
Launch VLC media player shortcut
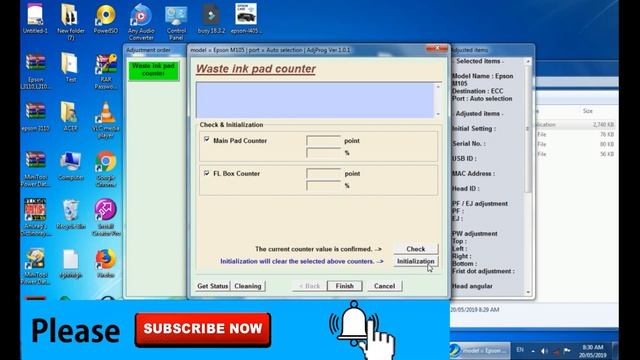(106, 119)
